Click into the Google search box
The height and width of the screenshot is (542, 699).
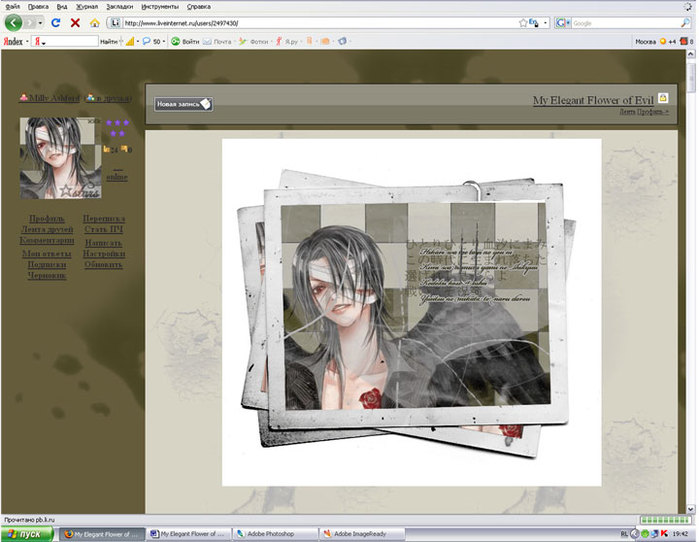625,23
